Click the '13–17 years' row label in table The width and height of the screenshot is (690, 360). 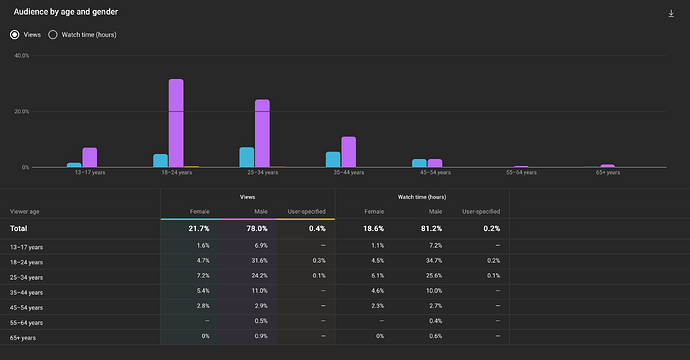26,247
